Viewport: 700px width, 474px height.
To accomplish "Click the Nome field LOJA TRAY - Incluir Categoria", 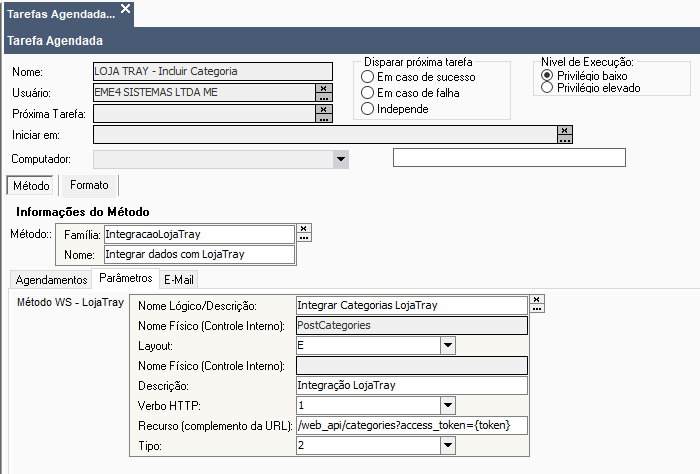I will [x=213, y=71].
